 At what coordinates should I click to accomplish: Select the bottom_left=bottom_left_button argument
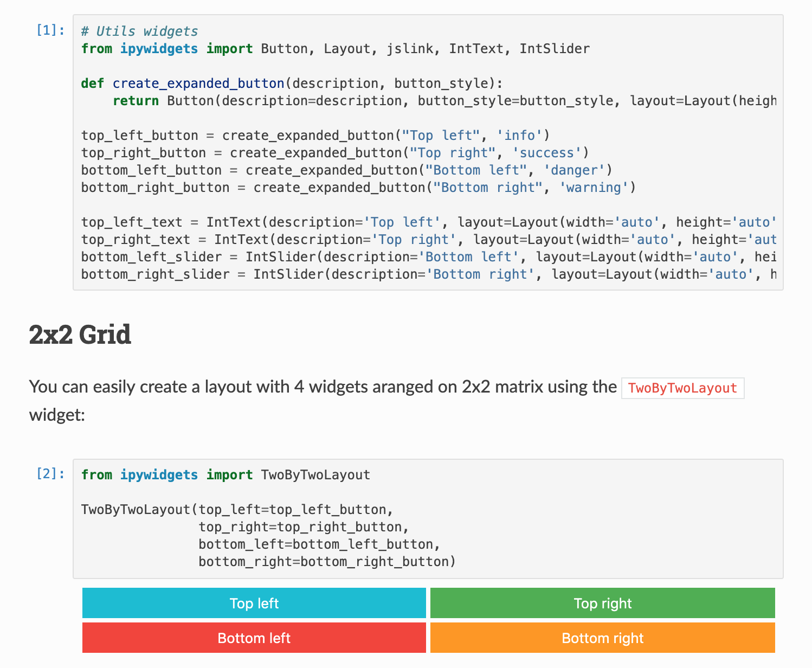(318, 544)
